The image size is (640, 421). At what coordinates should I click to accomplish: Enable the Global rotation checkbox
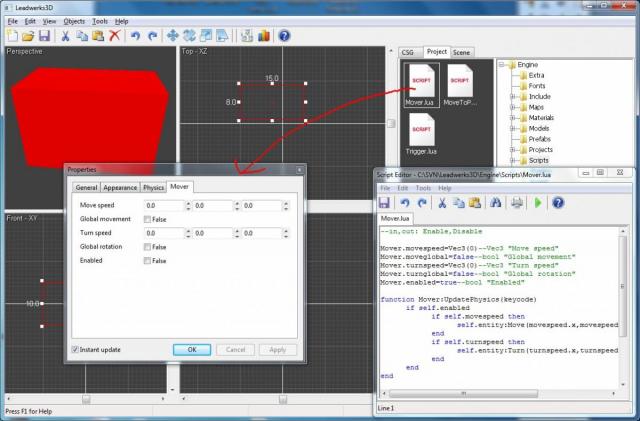148,247
